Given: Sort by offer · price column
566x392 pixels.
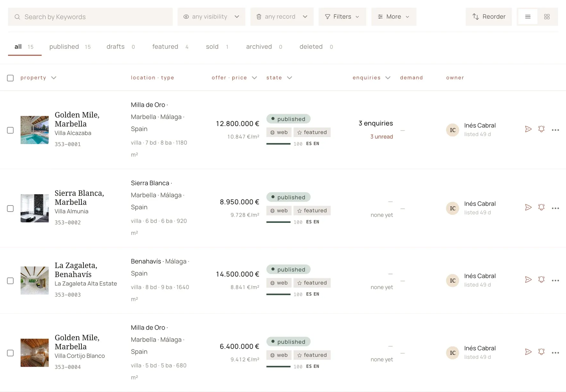Looking at the screenshot, I should (234, 77).
